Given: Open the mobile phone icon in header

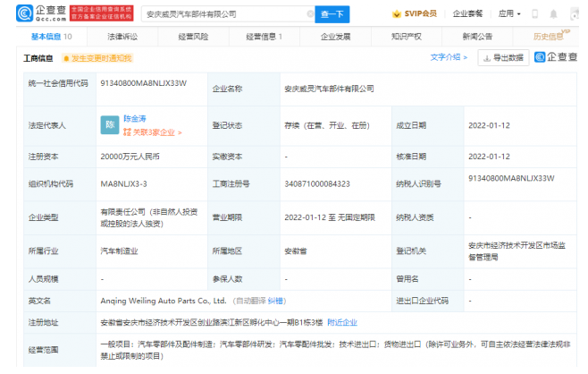Looking at the screenshot, I should point(534,14).
